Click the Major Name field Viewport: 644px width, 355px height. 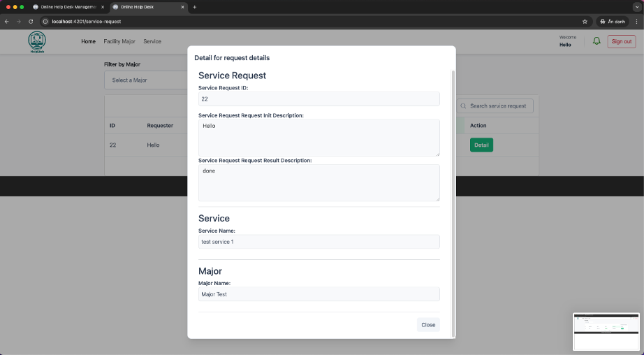pos(319,294)
